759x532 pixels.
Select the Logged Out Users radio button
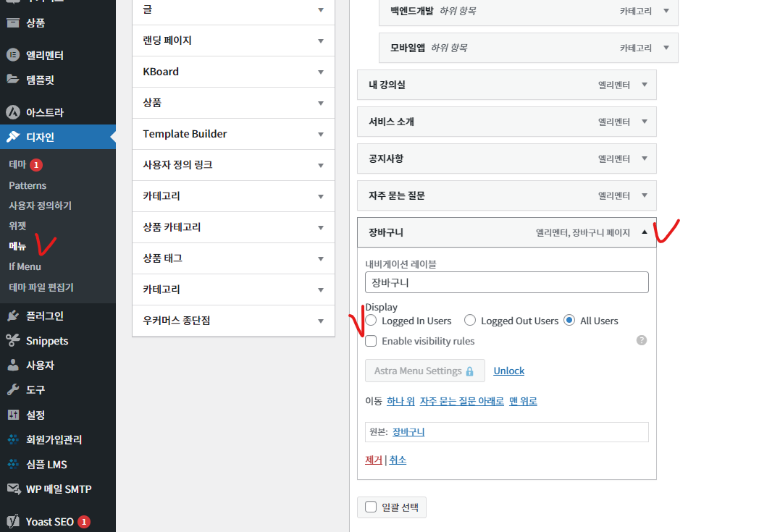[469, 320]
